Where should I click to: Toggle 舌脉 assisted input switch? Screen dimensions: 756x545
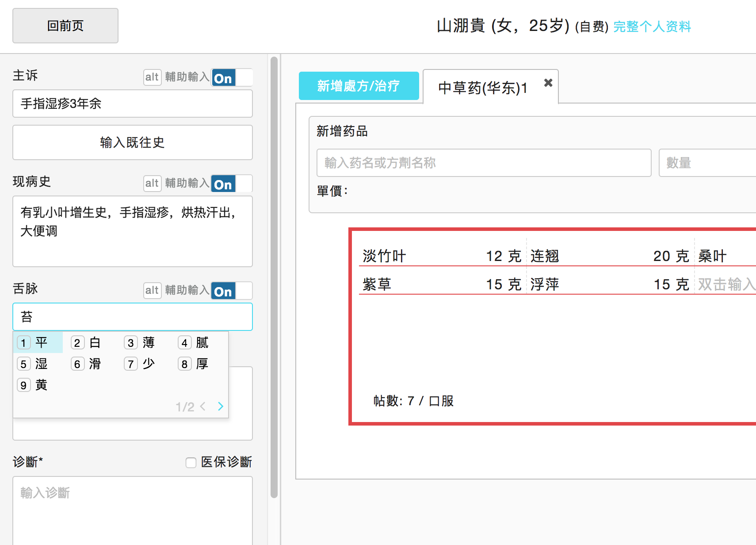(x=232, y=291)
